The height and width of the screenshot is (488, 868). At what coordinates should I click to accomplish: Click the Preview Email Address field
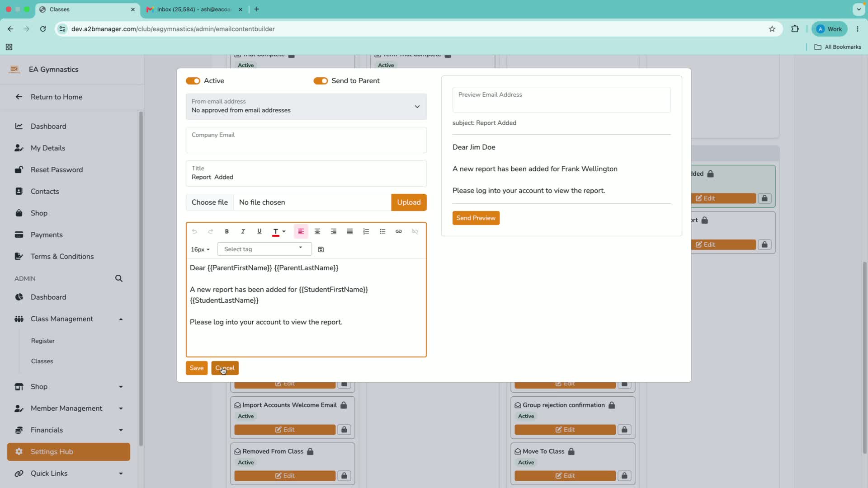point(561,100)
